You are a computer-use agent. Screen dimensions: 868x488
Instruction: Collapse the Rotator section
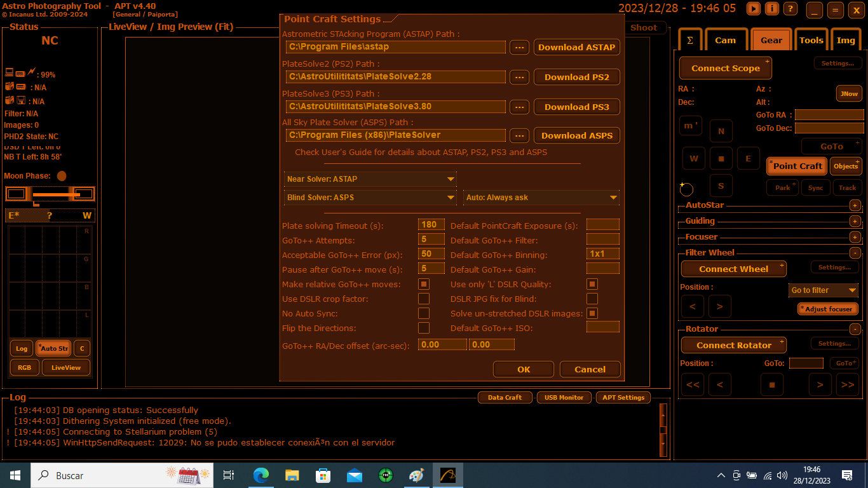point(855,329)
